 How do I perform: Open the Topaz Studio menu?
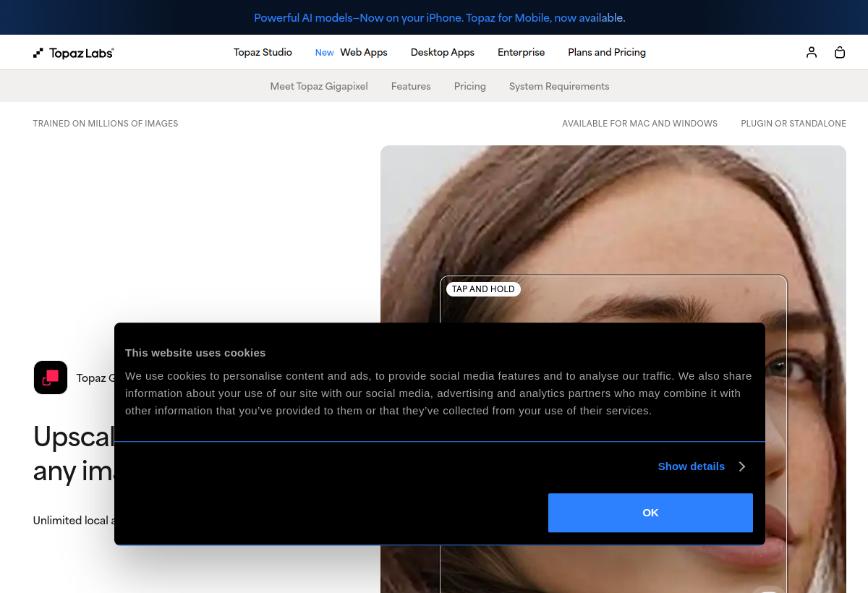click(x=263, y=52)
